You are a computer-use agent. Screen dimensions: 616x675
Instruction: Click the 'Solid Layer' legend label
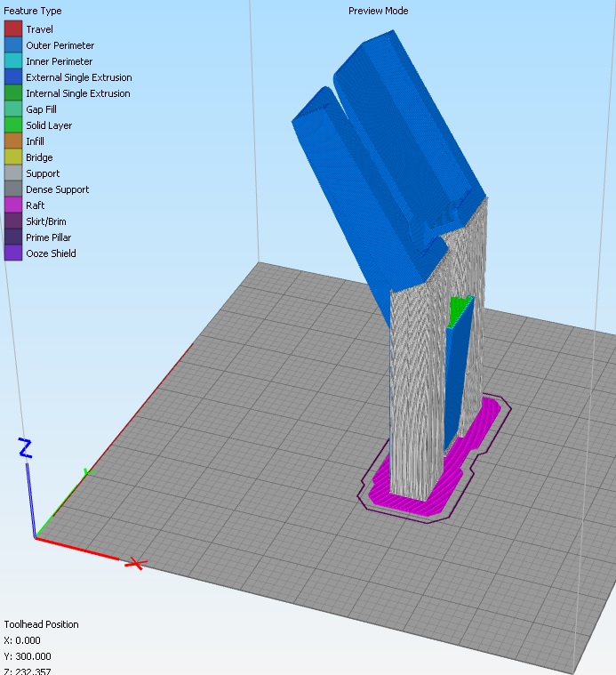(49, 125)
